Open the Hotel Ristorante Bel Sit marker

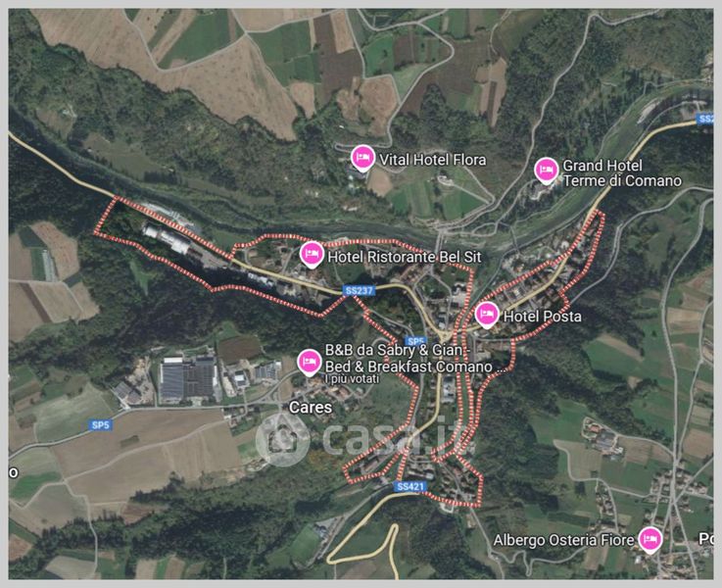[x=312, y=254]
